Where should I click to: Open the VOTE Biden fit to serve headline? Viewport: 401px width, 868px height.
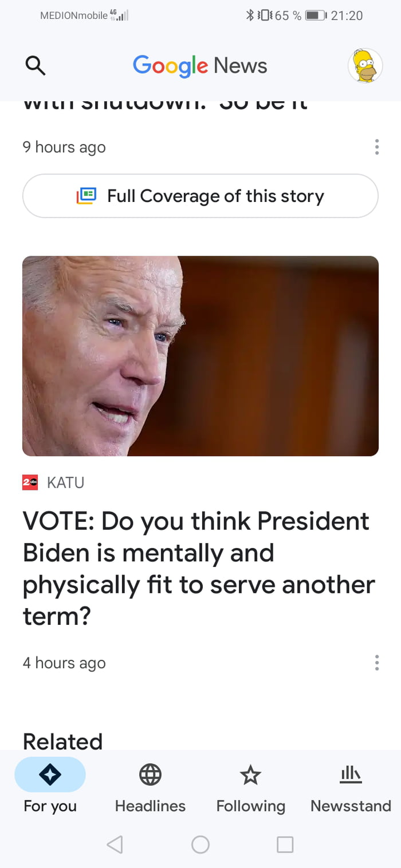click(x=199, y=569)
